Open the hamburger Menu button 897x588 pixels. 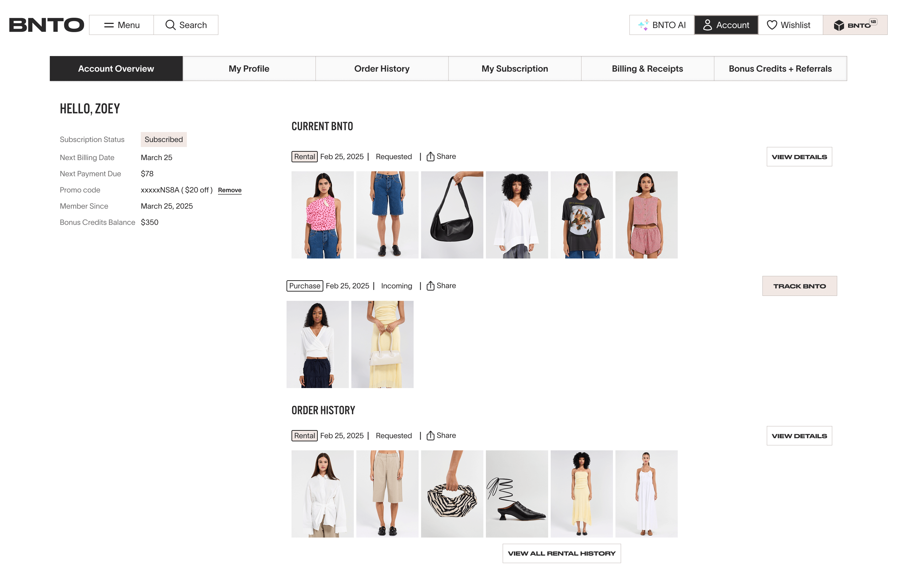tap(121, 25)
